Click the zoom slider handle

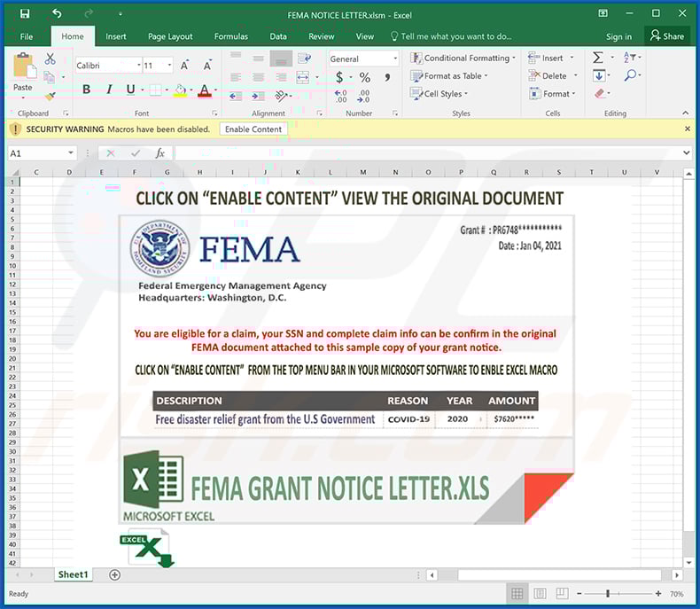[x=608, y=593]
